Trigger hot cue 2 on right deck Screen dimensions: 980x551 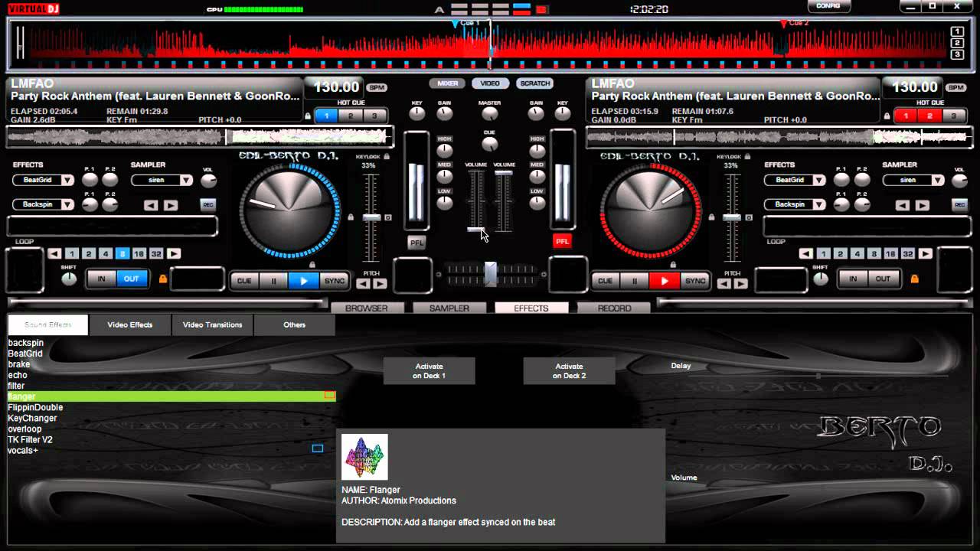click(x=929, y=116)
